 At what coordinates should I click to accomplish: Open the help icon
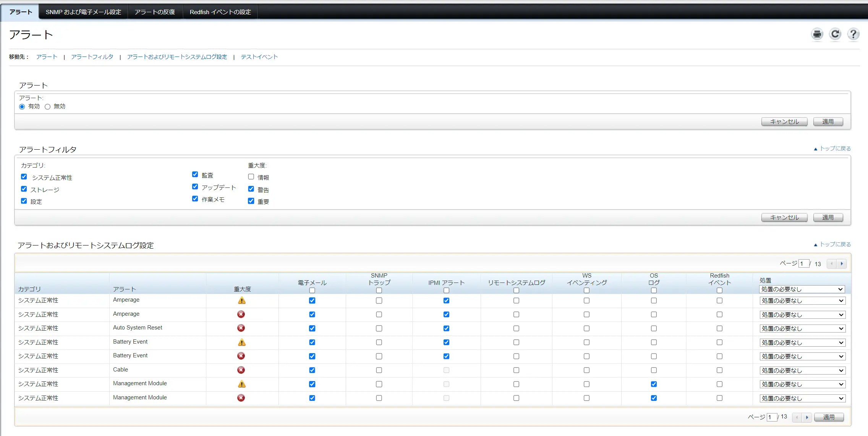[x=853, y=34]
